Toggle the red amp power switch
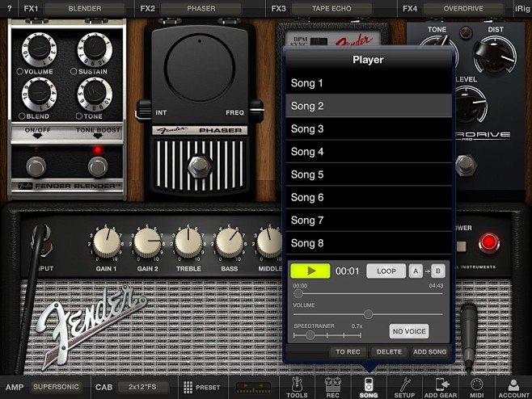 (488, 243)
